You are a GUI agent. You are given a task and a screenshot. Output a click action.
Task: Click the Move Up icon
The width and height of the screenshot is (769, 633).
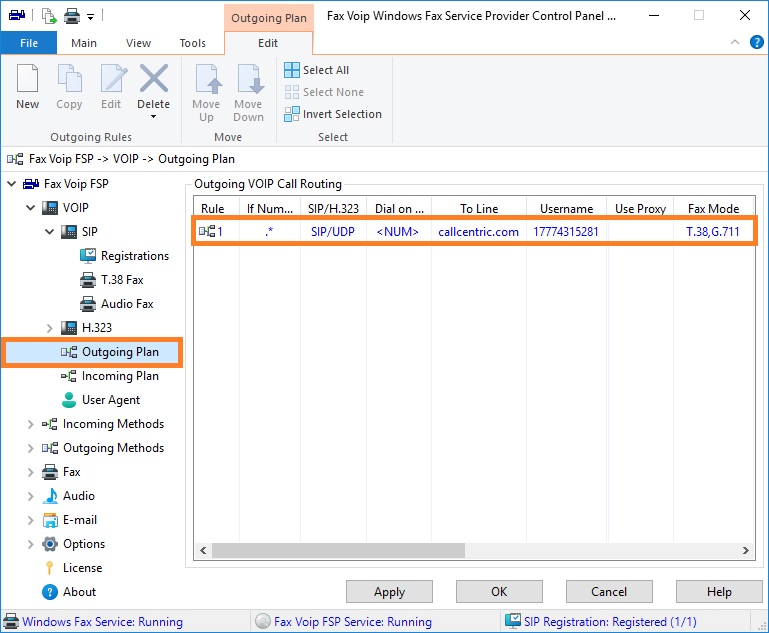(x=208, y=78)
